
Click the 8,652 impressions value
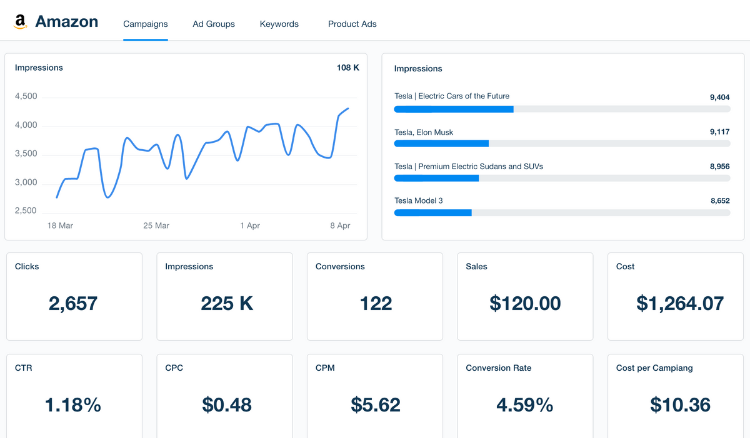click(x=720, y=201)
